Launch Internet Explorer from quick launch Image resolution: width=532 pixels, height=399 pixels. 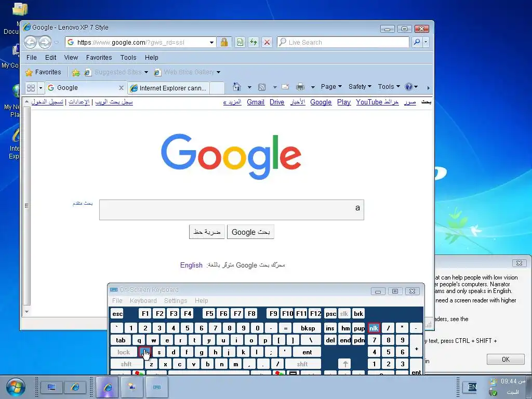click(75, 387)
